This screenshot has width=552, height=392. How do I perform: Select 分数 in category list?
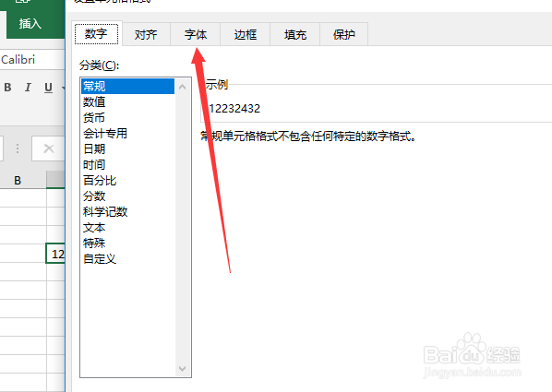(x=127, y=196)
